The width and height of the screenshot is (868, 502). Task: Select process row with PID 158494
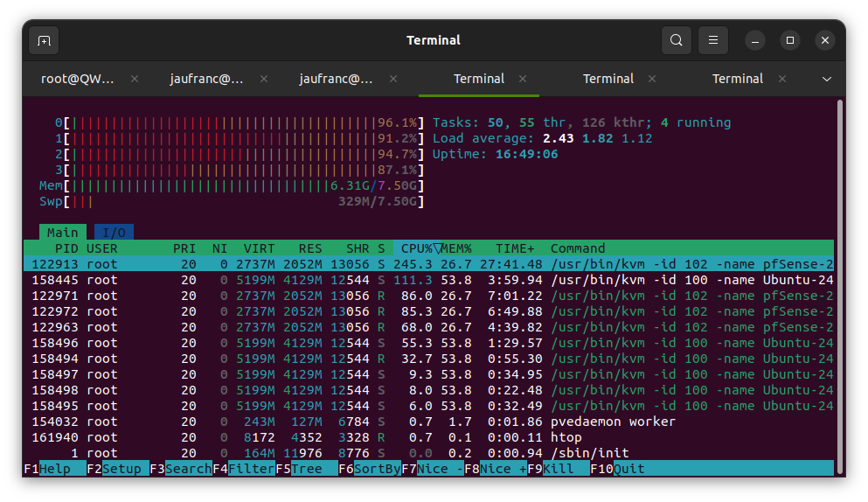pyautogui.click(x=428, y=359)
